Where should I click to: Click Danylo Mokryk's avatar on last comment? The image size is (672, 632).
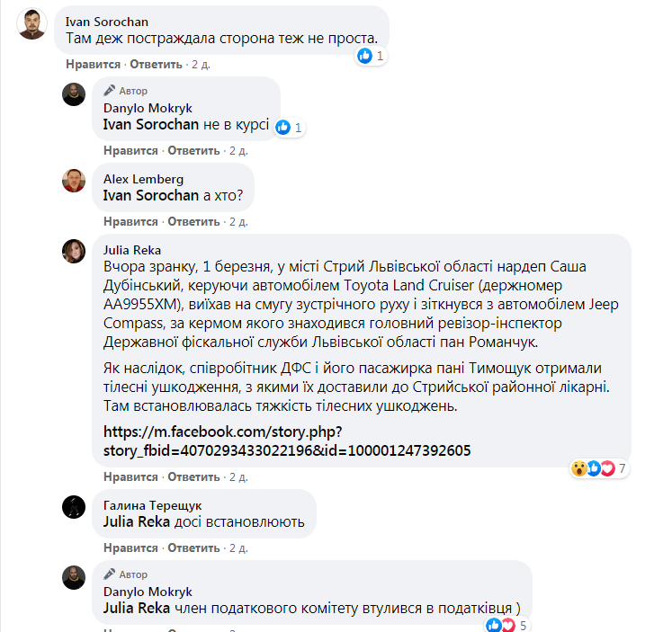pyautogui.click(x=74, y=578)
